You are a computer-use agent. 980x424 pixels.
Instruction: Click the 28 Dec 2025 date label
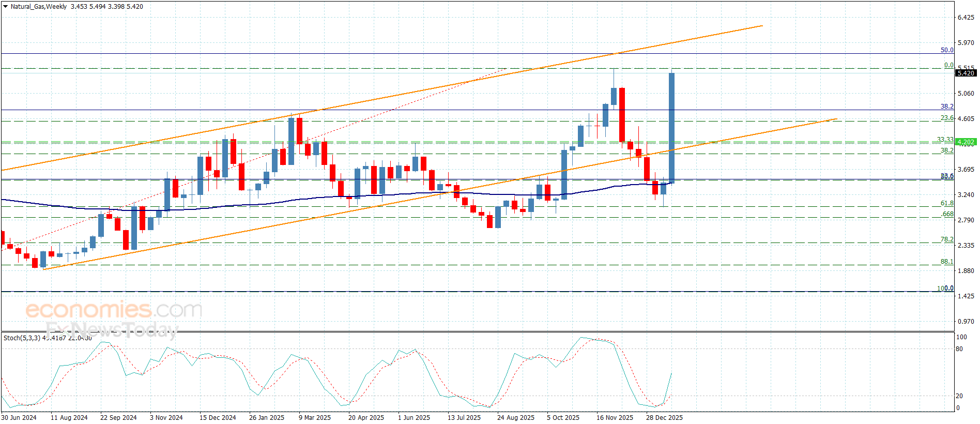coord(664,418)
